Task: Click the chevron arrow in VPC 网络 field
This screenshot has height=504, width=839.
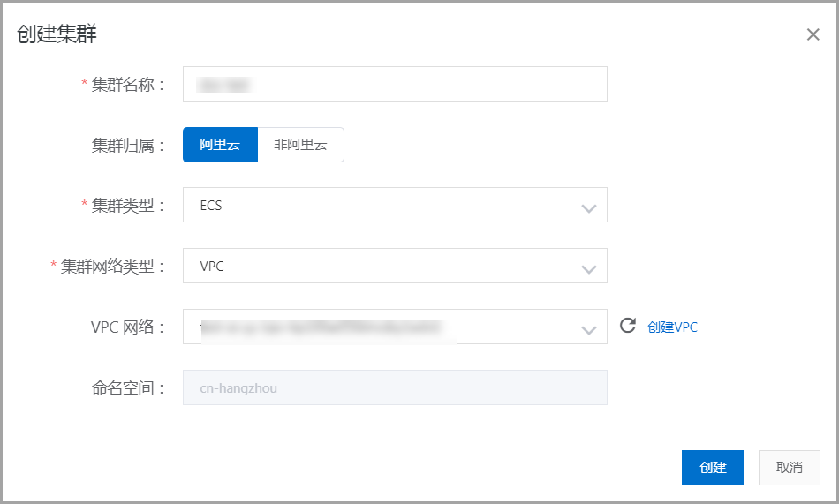Action: point(588,330)
